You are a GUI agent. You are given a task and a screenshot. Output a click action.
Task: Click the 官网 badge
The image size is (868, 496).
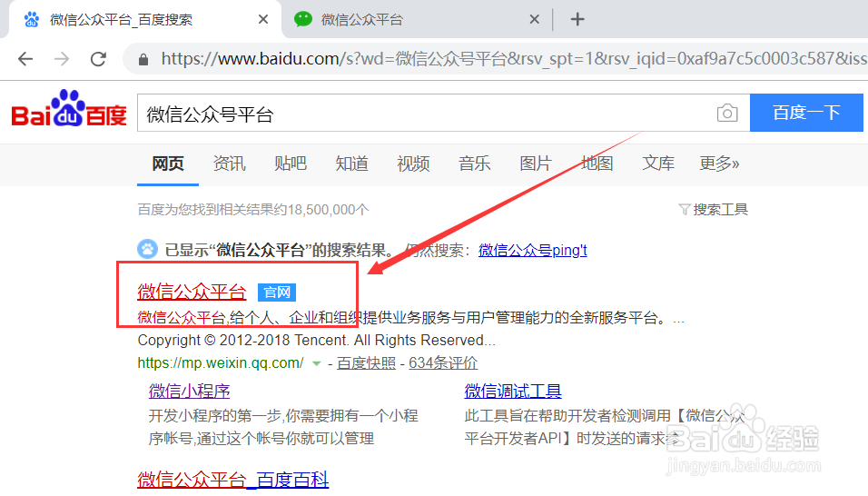[277, 292]
